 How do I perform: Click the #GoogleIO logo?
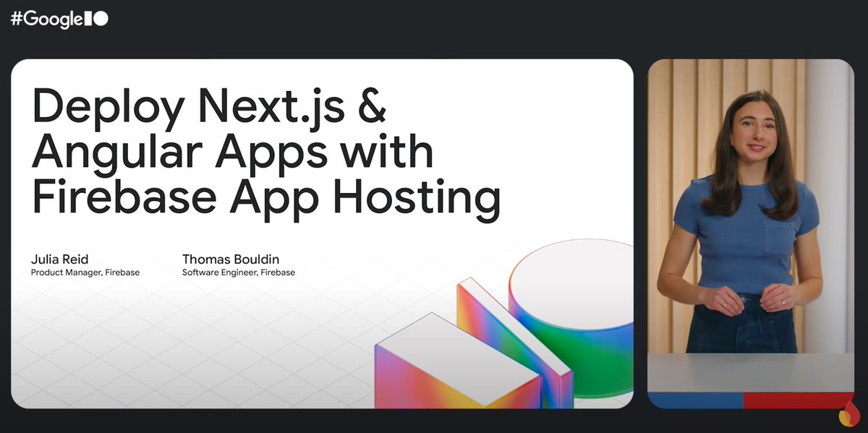coord(59,20)
